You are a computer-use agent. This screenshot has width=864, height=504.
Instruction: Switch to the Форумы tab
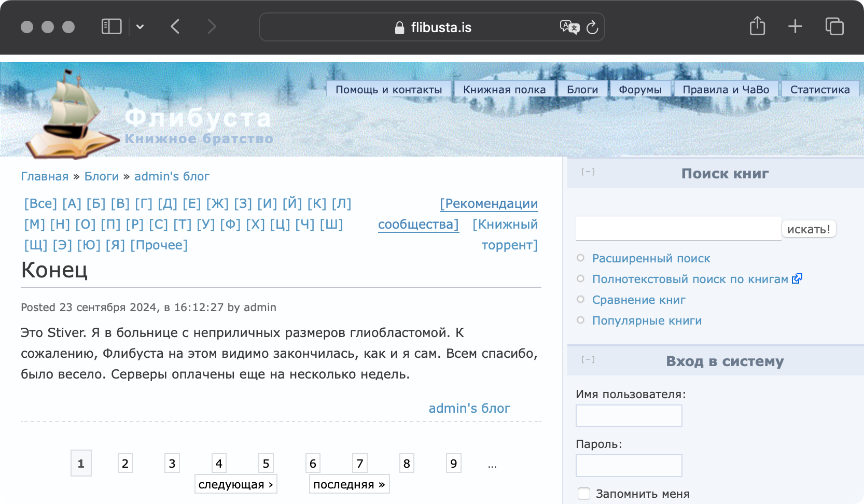tap(640, 90)
